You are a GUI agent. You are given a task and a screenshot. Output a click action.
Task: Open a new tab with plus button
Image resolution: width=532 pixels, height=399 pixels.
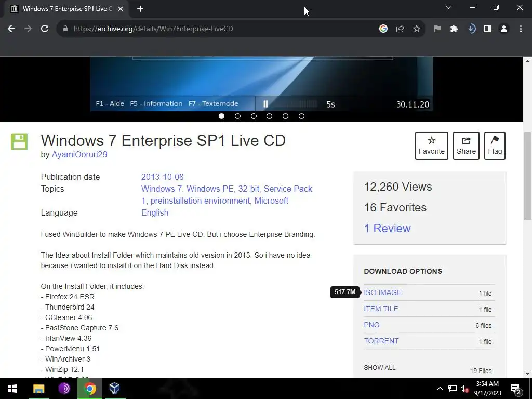coord(140,9)
